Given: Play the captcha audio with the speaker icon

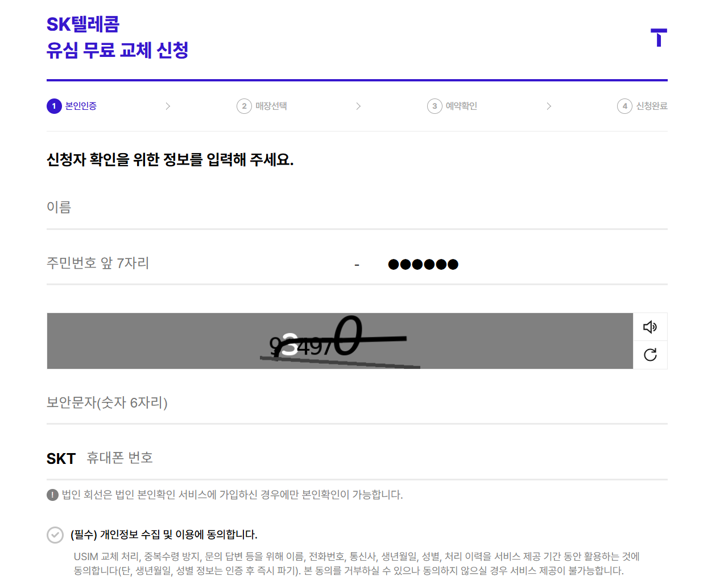Looking at the screenshot, I should tap(650, 327).
